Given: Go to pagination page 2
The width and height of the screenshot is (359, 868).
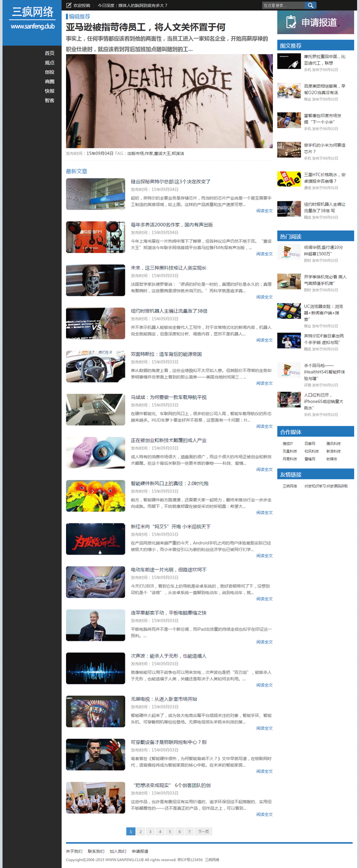Looking at the screenshot, I should click(x=140, y=832).
